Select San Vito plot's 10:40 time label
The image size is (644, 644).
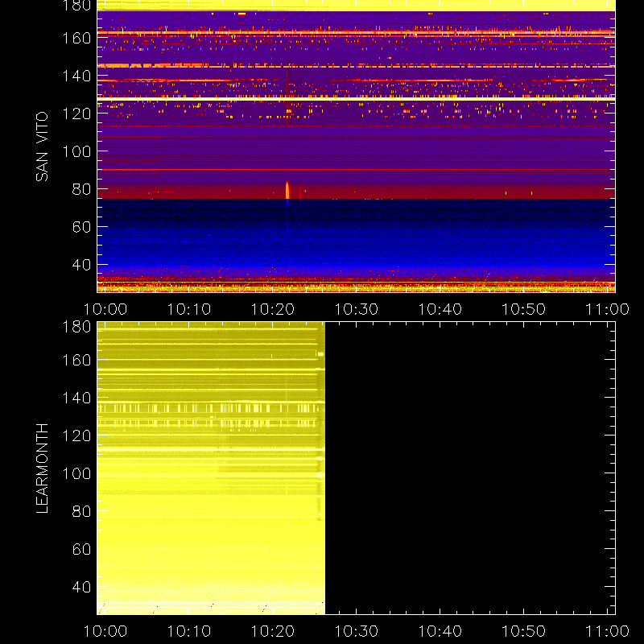(440, 309)
